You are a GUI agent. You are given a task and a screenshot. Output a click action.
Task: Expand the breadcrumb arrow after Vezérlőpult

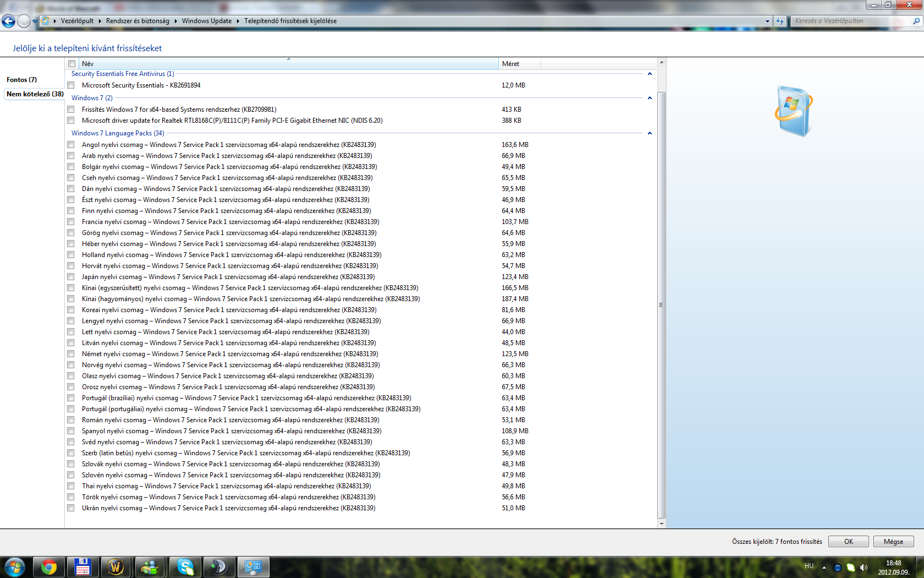click(100, 21)
